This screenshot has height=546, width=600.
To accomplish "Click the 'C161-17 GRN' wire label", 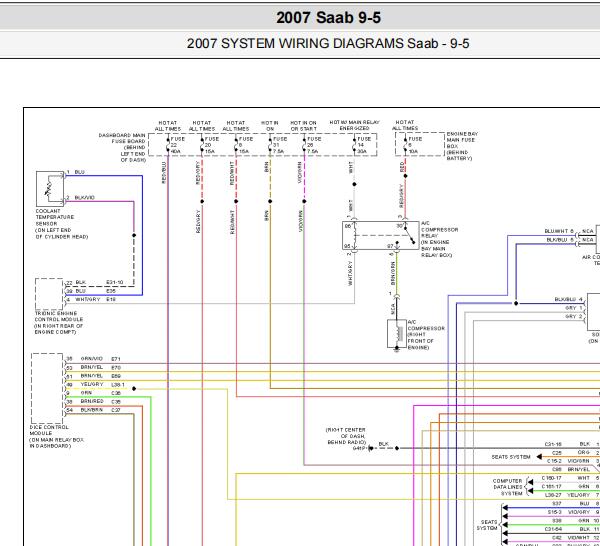I will (566, 486).
